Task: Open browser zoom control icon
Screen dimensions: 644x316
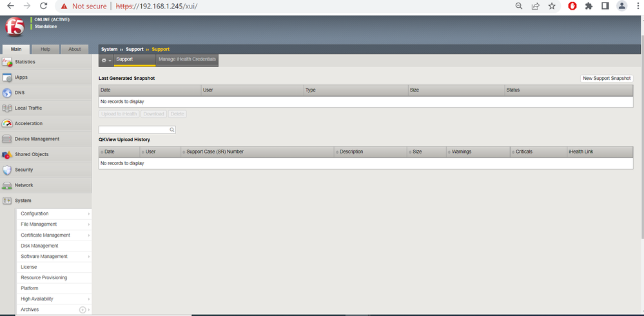Action: click(519, 6)
